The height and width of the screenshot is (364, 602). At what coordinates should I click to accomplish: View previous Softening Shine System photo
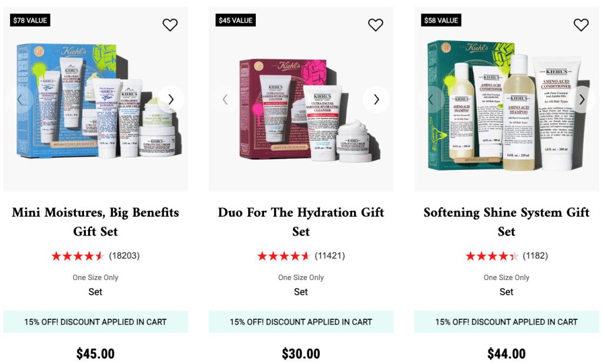tap(431, 99)
